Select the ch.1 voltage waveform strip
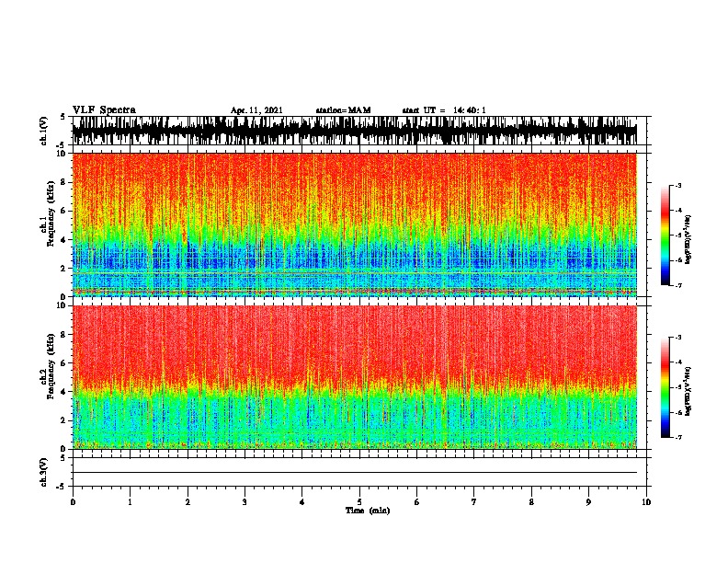 click(355, 131)
